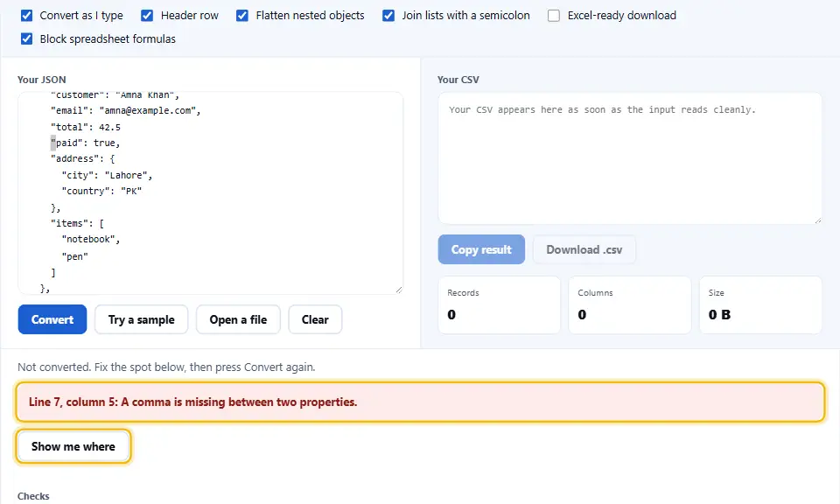This screenshot has width=840, height=504.
Task: Disable Flatten nested objects option
Action: tap(242, 16)
